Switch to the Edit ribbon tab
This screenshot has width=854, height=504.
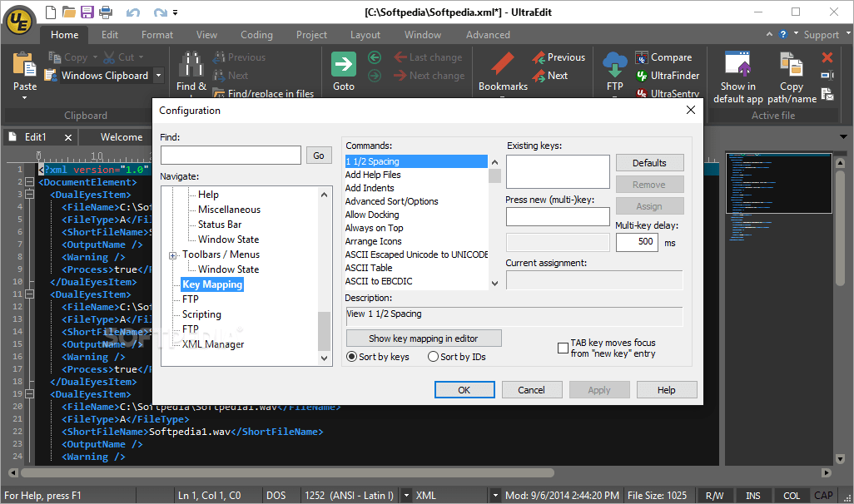(110, 34)
